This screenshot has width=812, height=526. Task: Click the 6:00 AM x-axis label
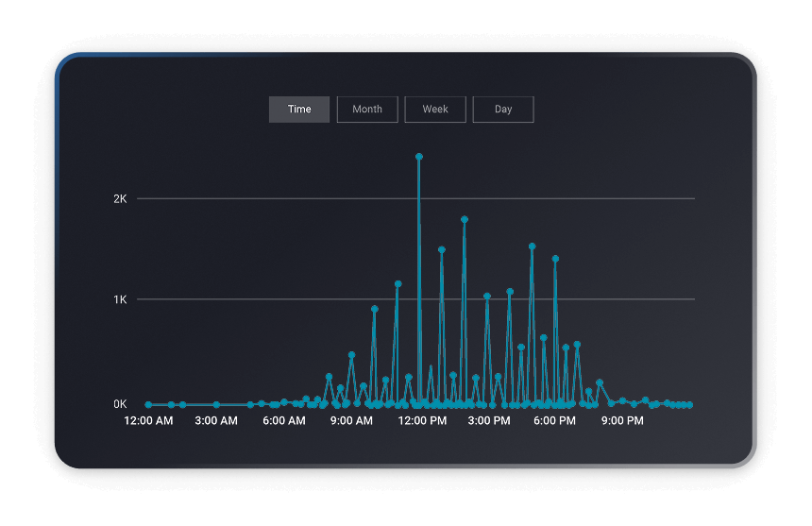pos(284,421)
